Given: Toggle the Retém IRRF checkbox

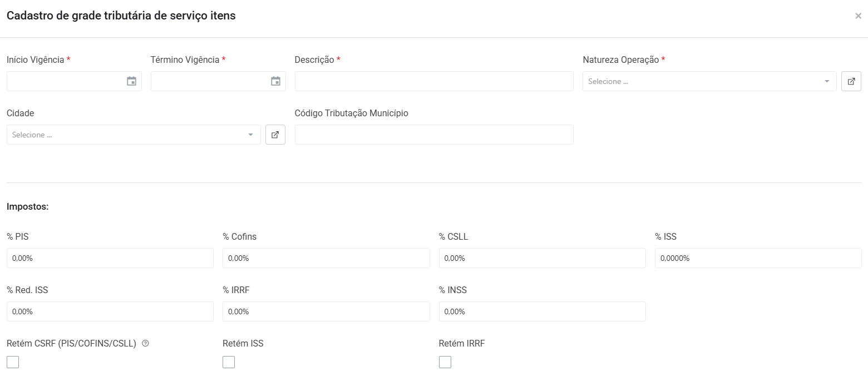Looking at the screenshot, I should tap(445, 362).
